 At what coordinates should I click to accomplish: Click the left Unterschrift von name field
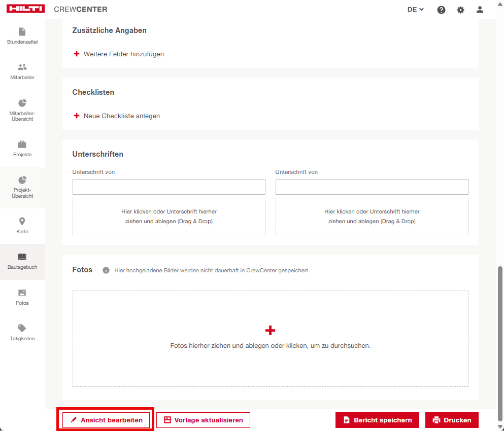[x=169, y=187]
